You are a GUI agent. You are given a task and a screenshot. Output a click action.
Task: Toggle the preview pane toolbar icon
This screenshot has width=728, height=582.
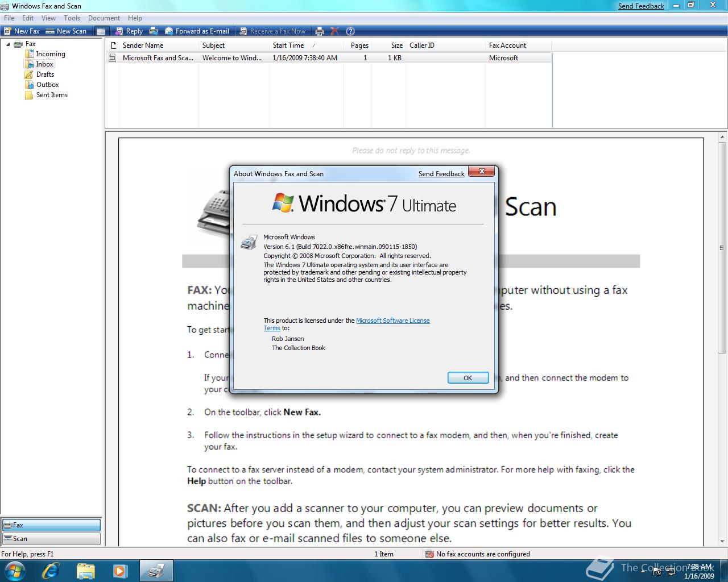click(x=101, y=31)
